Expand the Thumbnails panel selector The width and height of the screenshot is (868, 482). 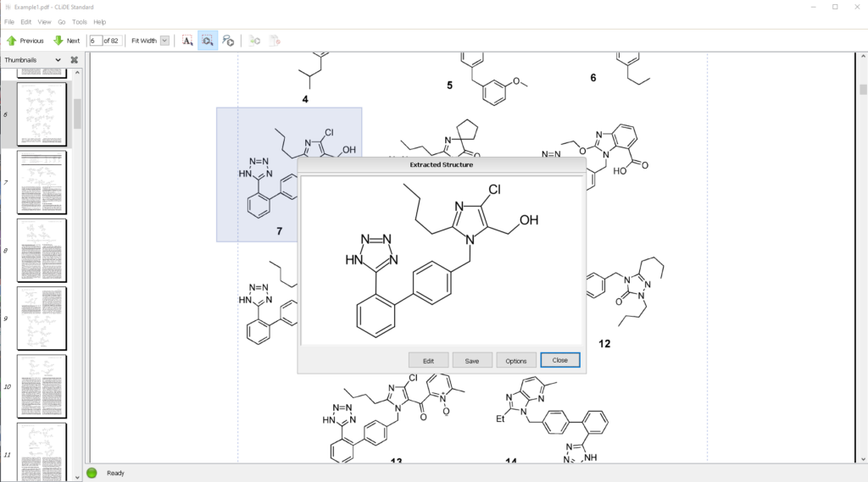(58, 60)
